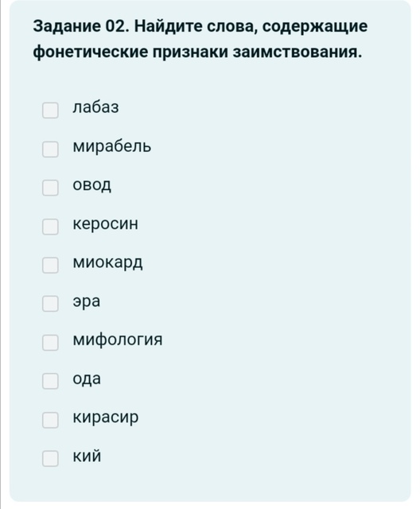
Task: Click the овод answer text
Action: pyautogui.click(x=91, y=185)
